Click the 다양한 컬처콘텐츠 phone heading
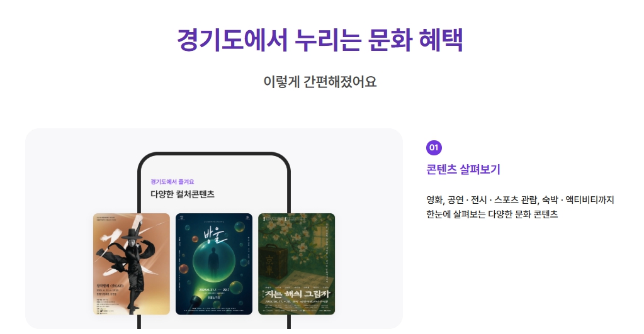Image resolution: width=644 pixels, height=334 pixels. pyautogui.click(x=183, y=194)
